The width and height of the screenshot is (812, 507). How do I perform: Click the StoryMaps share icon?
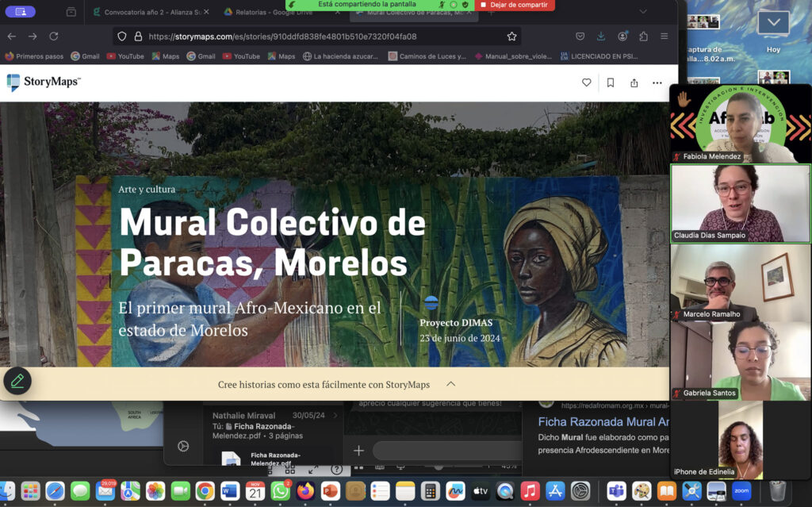(634, 83)
